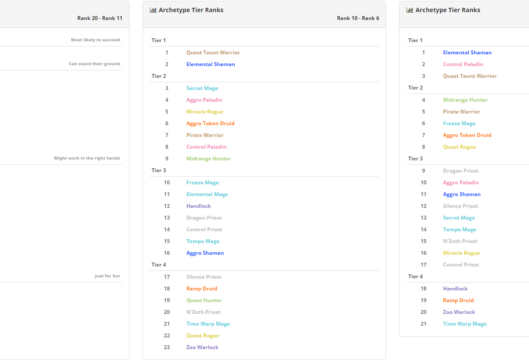Open Time Warp Mage ranked number 21 in the Rank 10 - Rank 6 panel
529x360 pixels.
tap(208, 324)
